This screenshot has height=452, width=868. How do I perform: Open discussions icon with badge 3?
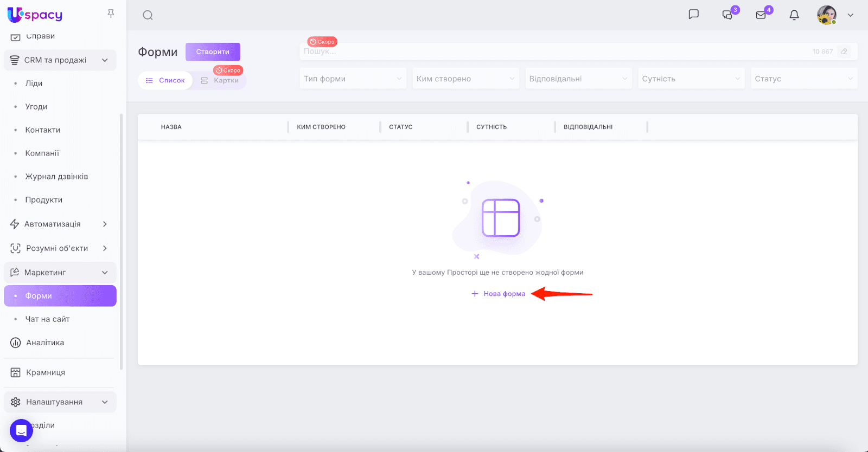tap(727, 15)
